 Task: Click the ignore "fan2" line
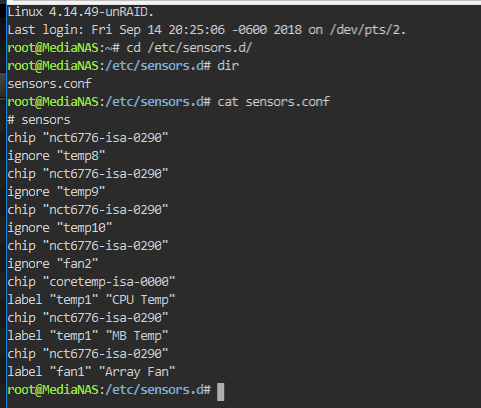[x=53, y=264]
